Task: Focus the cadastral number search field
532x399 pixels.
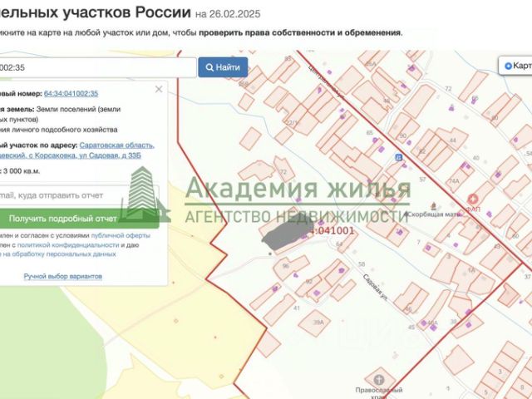Action: click(98, 67)
